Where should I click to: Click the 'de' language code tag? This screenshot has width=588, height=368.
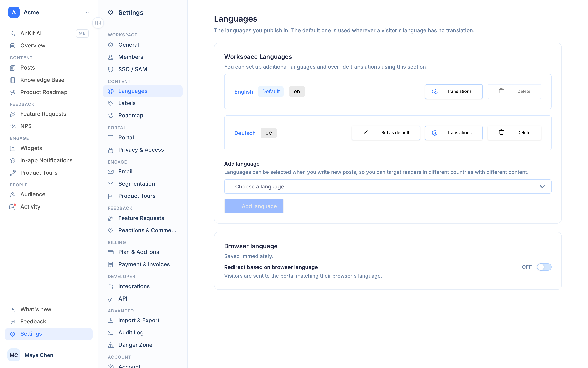click(x=268, y=133)
